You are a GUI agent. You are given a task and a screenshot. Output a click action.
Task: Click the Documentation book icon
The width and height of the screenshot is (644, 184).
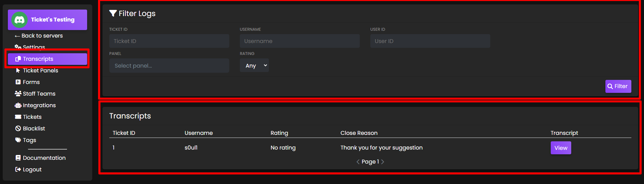point(18,158)
